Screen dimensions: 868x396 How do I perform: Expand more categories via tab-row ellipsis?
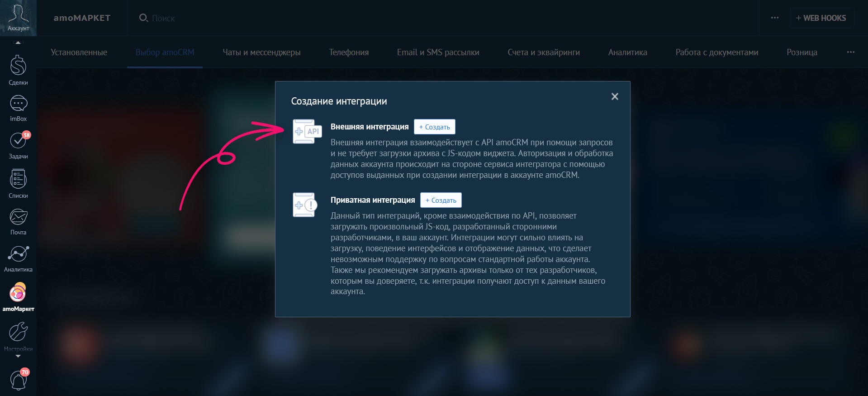[850, 52]
